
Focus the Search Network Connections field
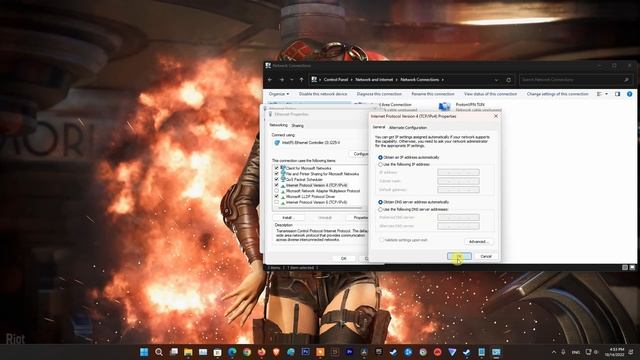tap(576, 80)
